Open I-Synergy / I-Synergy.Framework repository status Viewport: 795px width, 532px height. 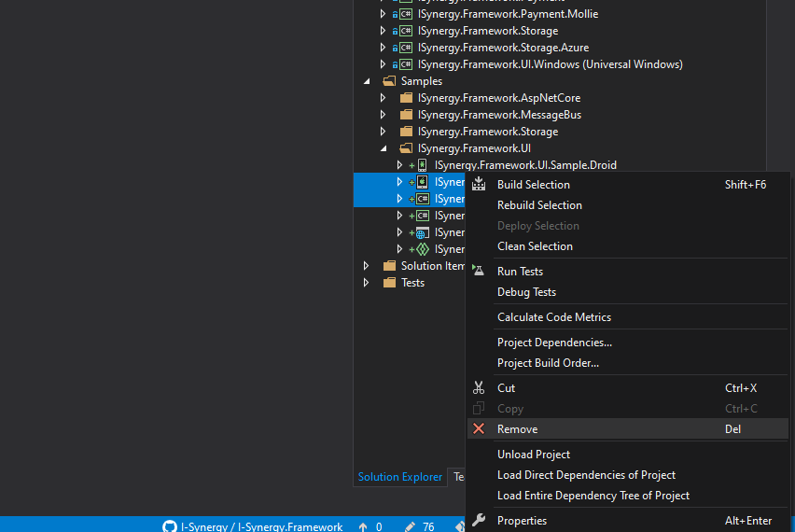(253, 526)
